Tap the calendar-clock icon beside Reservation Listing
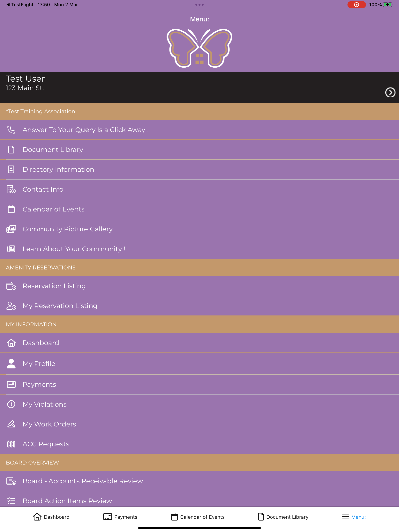The image size is (399, 532). click(11, 286)
